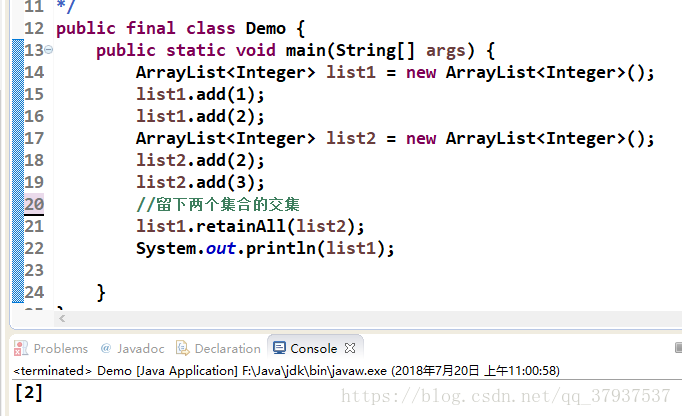Viewport: 682px width, 416px height.
Task: Collapse the main method fold marker
Action: click(x=49, y=50)
